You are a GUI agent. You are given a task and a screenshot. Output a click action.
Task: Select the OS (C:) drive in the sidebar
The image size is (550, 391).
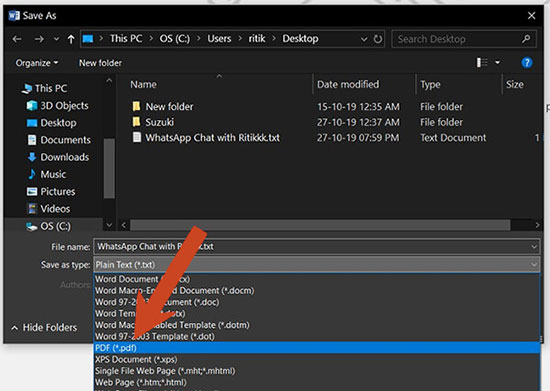click(48, 226)
